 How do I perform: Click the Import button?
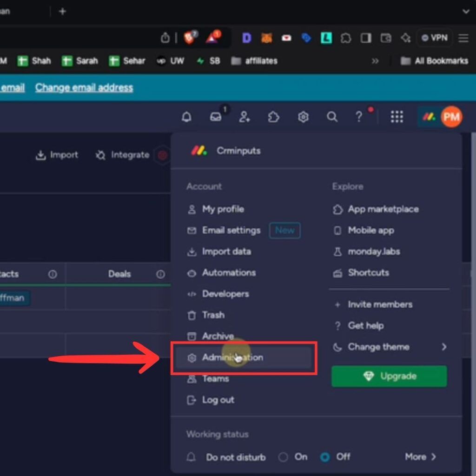click(x=57, y=155)
